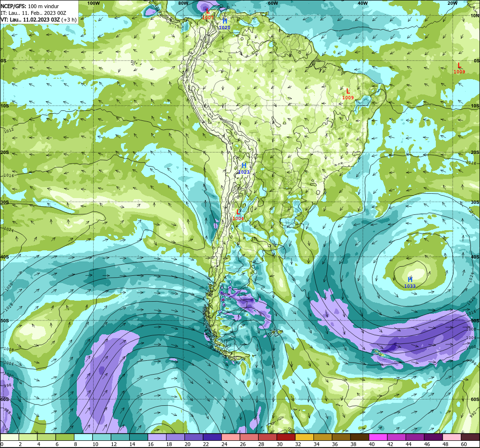Click the 20W longitude label
Image resolution: width=480 pixels, height=448 pixels.
pos(452,3)
